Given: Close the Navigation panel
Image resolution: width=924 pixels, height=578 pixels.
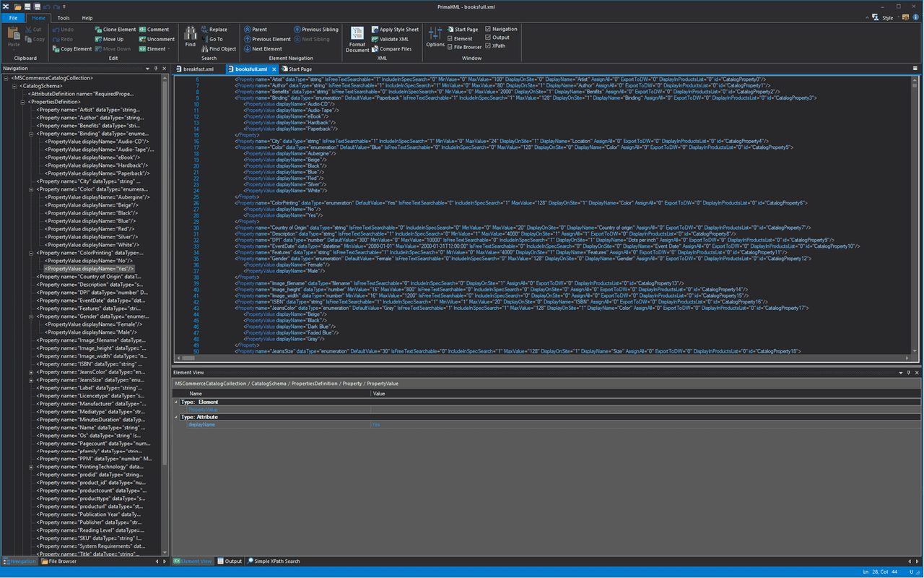Looking at the screenshot, I should (165, 68).
